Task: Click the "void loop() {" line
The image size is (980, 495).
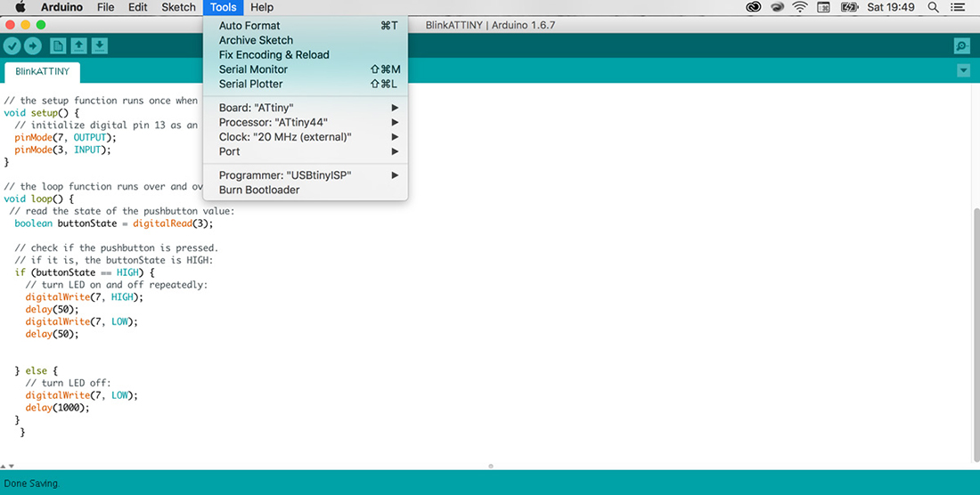Action: (x=38, y=199)
